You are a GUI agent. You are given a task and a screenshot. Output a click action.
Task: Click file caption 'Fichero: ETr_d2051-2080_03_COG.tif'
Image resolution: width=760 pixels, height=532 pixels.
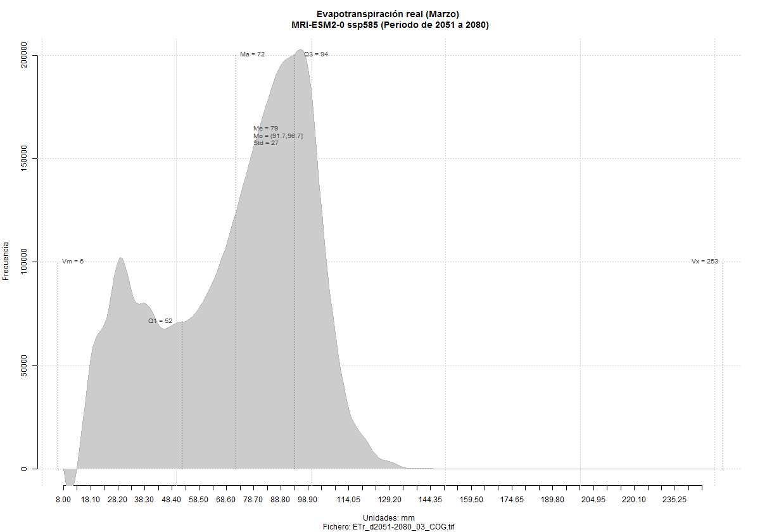point(388,527)
